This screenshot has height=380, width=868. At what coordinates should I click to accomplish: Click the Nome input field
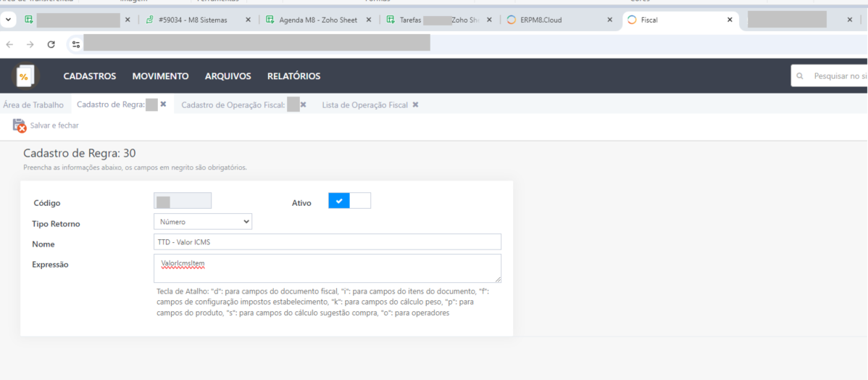tap(327, 242)
